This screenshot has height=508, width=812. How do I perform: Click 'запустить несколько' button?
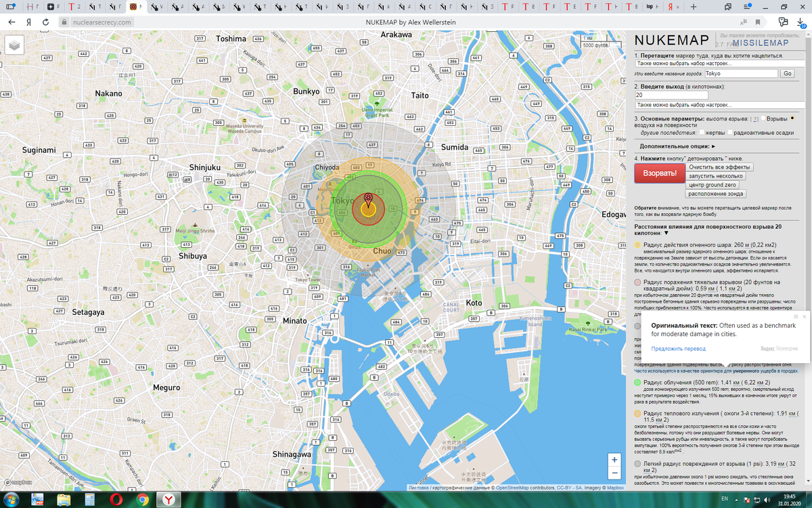coord(716,175)
